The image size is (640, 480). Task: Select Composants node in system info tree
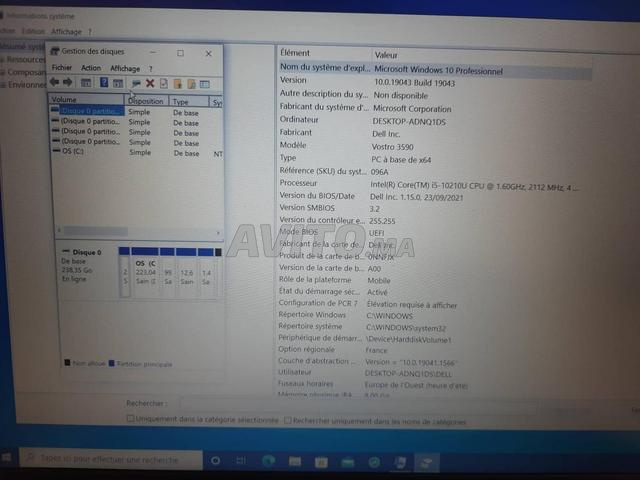[27, 72]
